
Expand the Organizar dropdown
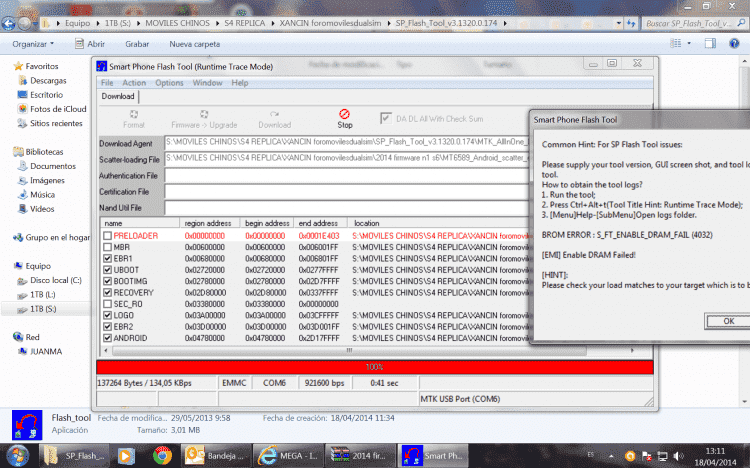(33, 44)
